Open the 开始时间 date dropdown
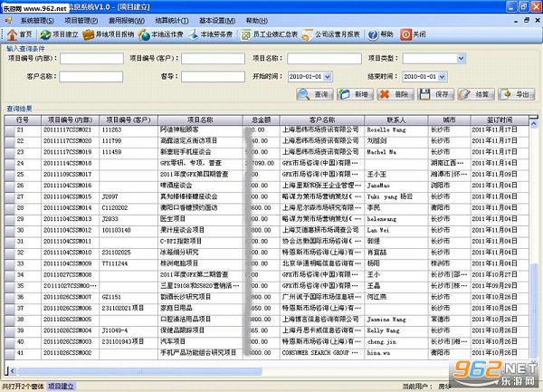Image resolution: width=543 pixels, height=392 pixels. coord(328,77)
